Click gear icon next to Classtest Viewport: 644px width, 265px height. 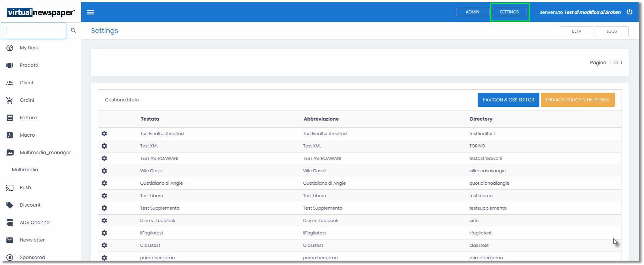coord(104,246)
